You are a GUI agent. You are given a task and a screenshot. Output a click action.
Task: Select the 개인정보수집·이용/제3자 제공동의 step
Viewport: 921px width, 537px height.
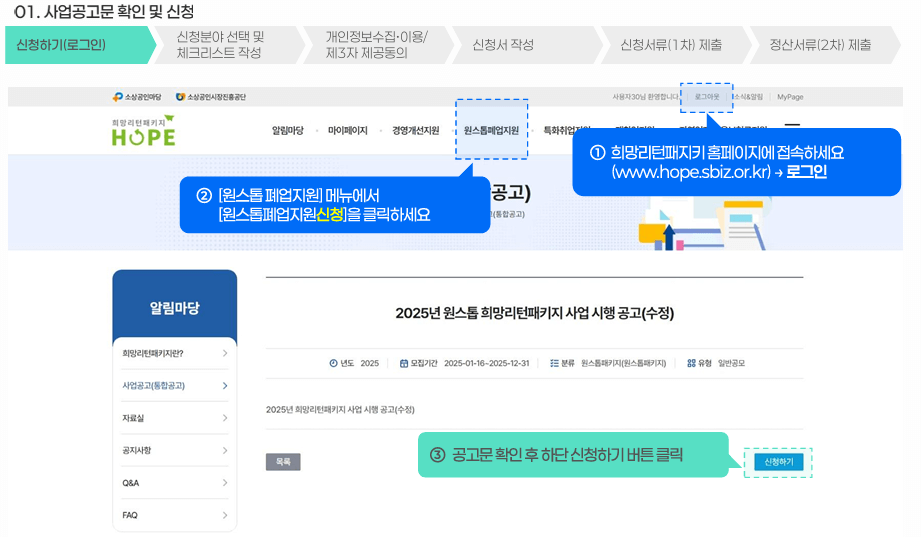coord(378,45)
